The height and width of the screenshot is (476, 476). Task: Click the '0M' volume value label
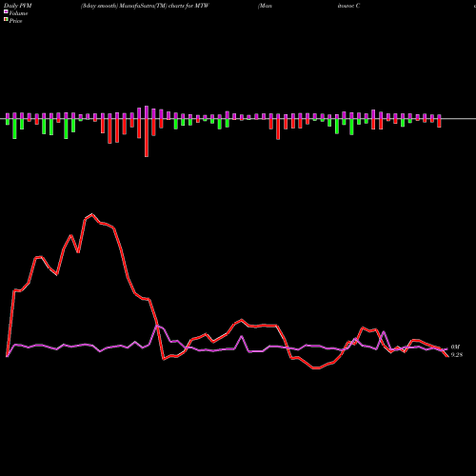pyautogui.click(x=455, y=347)
